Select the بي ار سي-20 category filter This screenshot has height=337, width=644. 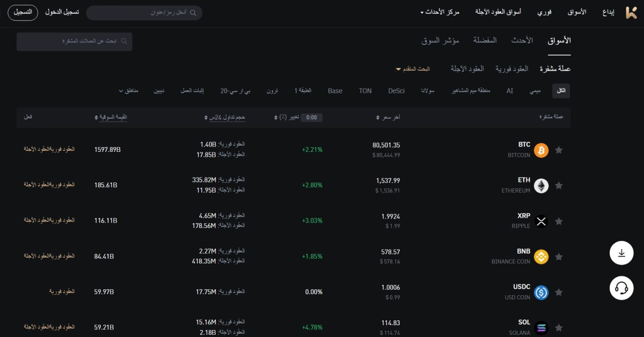[x=235, y=91]
